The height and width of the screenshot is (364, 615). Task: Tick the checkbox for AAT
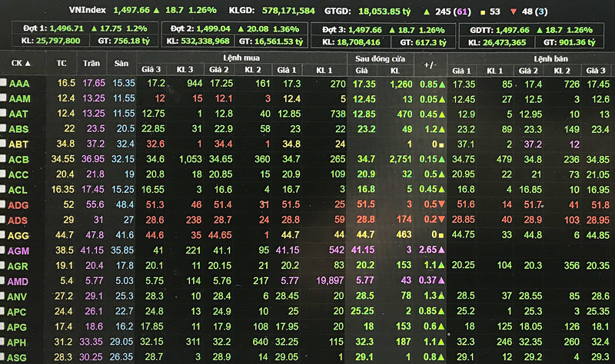[3, 113]
